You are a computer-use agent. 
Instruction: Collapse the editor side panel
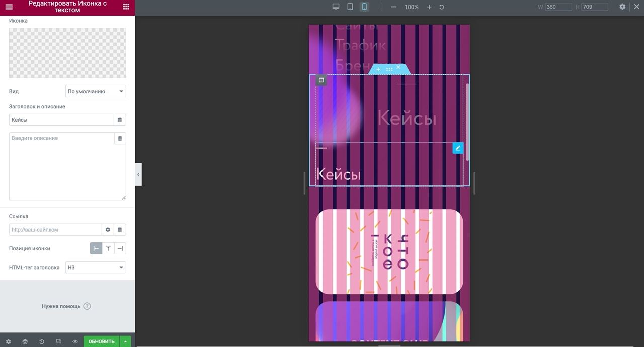pos(138,175)
